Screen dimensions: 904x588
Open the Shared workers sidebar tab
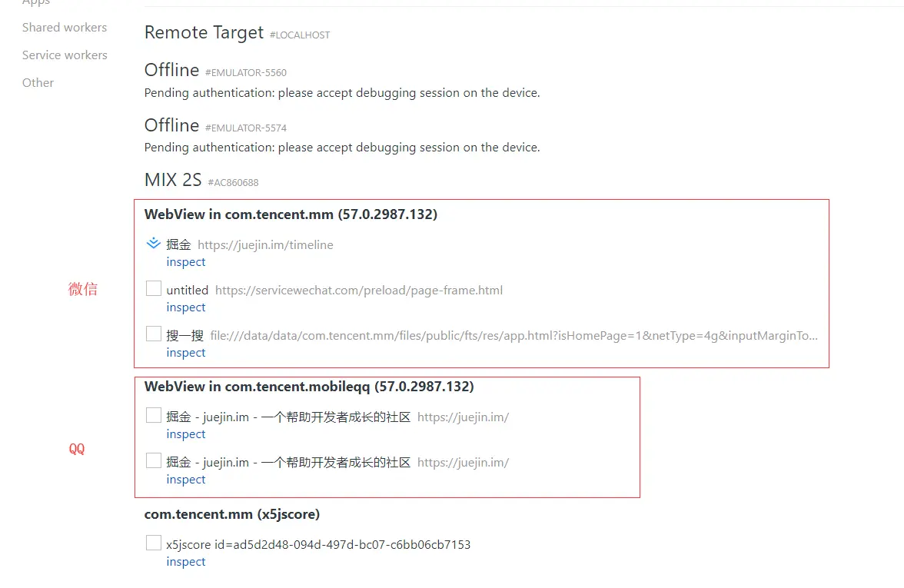click(65, 28)
